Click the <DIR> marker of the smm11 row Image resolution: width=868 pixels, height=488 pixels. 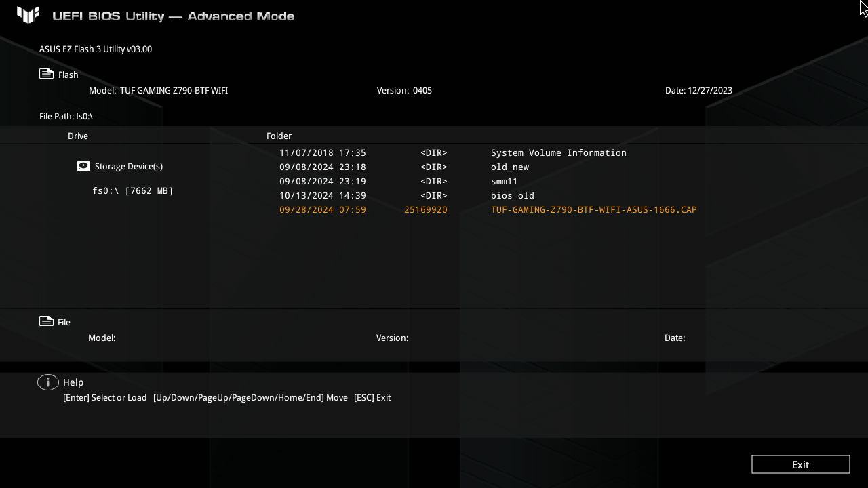click(434, 181)
